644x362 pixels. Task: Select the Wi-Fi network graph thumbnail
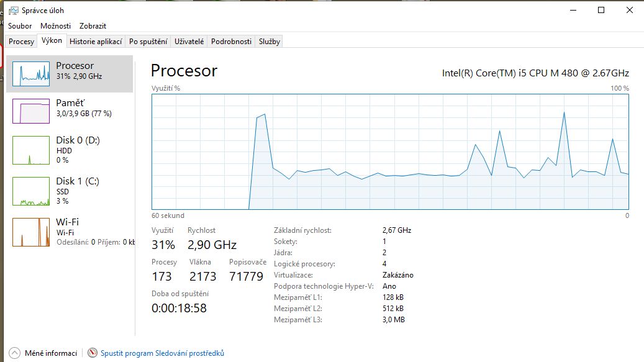click(31, 232)
